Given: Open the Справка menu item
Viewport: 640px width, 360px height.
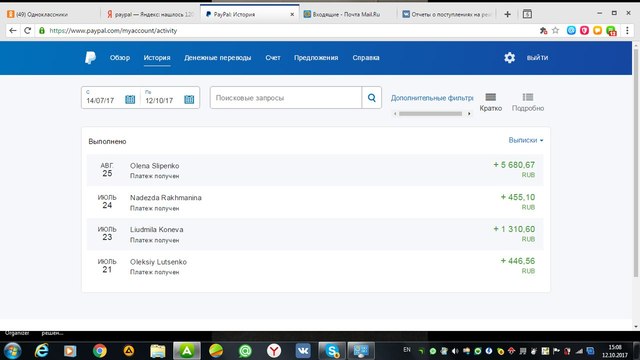Looking at the screenshot, I should point(366,58).
